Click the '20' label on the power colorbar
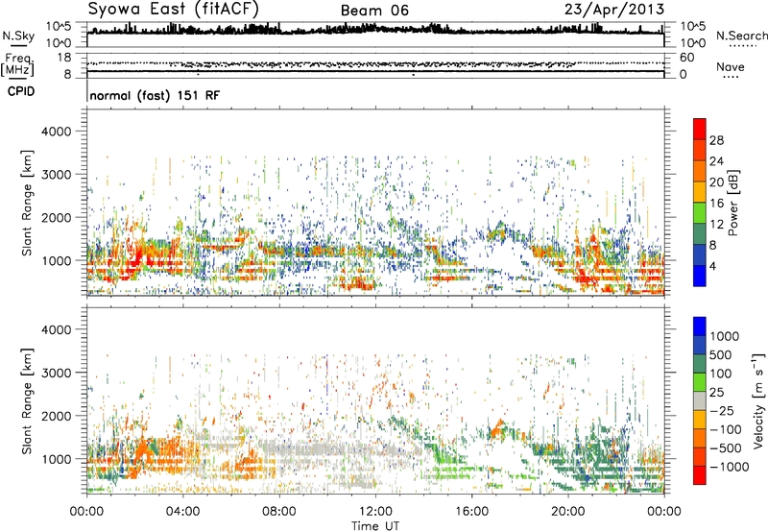Screen dimensions: 768x532 click(716, 182)
